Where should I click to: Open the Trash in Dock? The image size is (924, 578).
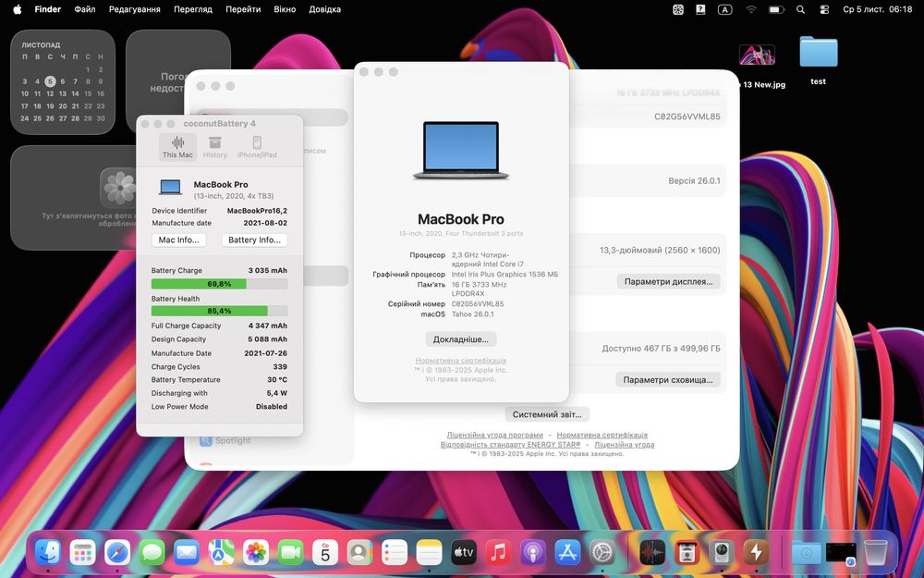coord(876,553)
